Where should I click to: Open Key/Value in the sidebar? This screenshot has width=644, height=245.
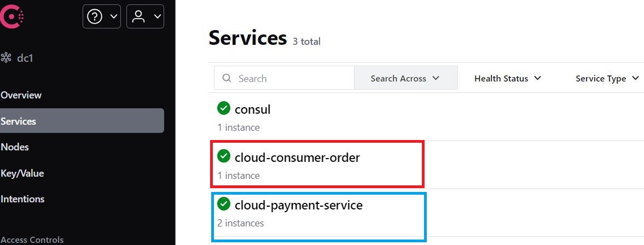pyautogui.click(x=22, y=173)
